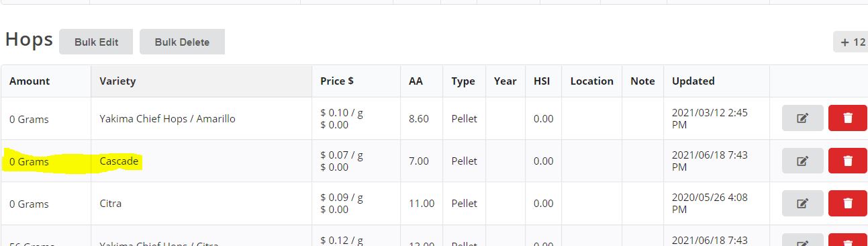This screenshot has width=868, height=246.
Task: Sort by the Variety column header
Action: pos(117,81)
